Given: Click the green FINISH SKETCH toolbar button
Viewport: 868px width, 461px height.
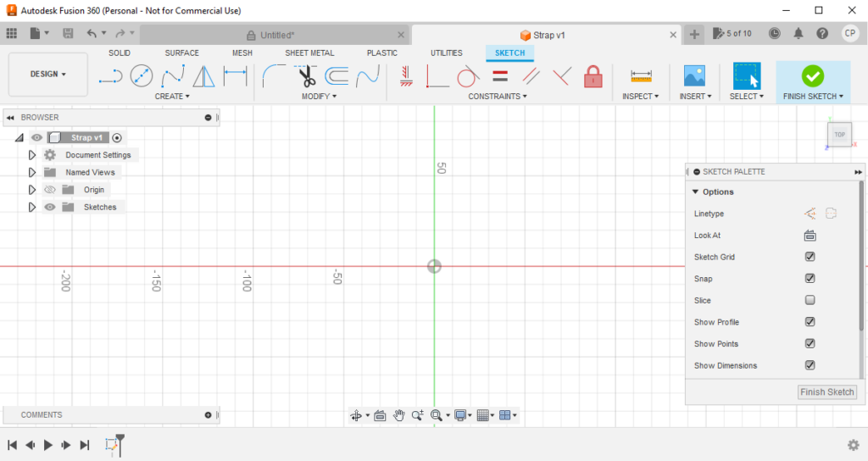Looking at the screenshot, I should click(x=812, y=76).
